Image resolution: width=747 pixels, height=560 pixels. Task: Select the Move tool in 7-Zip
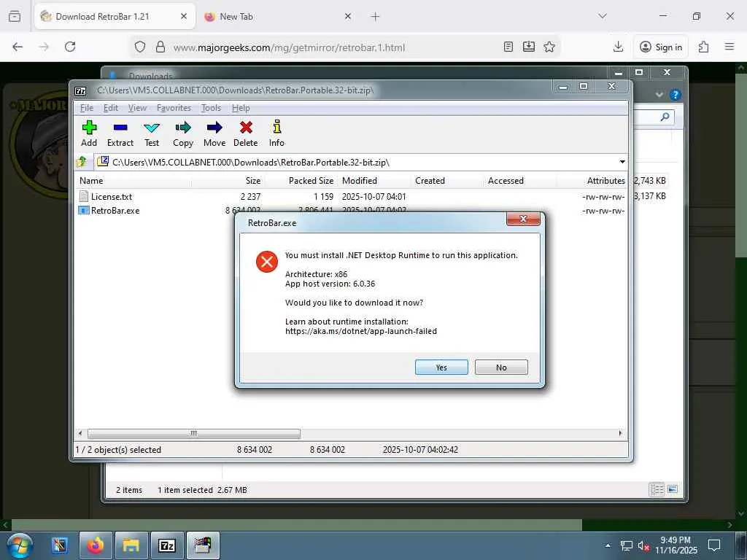click(214, 134)
